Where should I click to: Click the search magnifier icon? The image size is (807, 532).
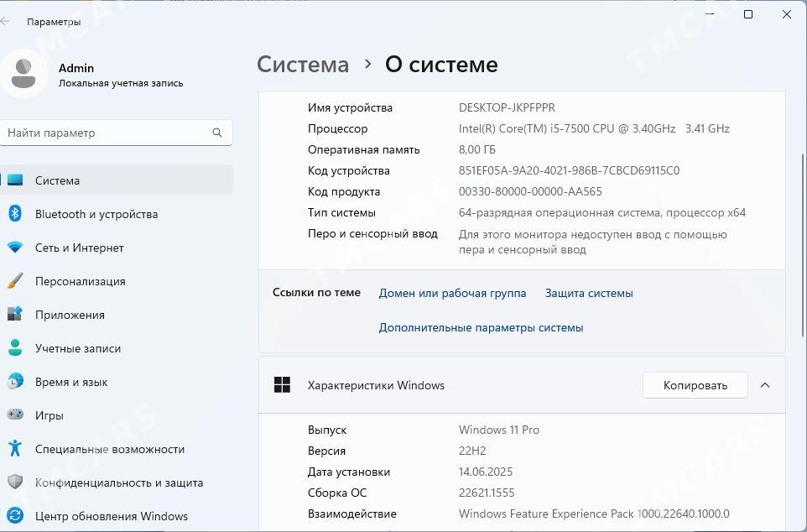[217, 133]
